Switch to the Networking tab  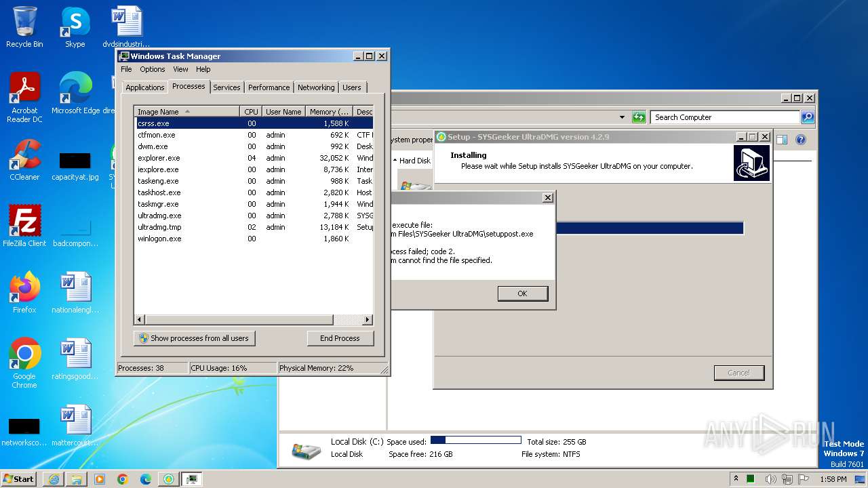(x=316, y=87)
